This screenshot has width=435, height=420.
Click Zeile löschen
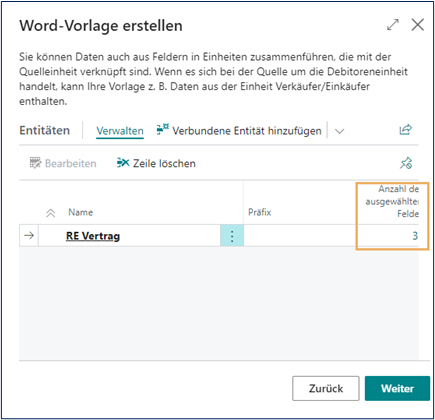point(156,163)
